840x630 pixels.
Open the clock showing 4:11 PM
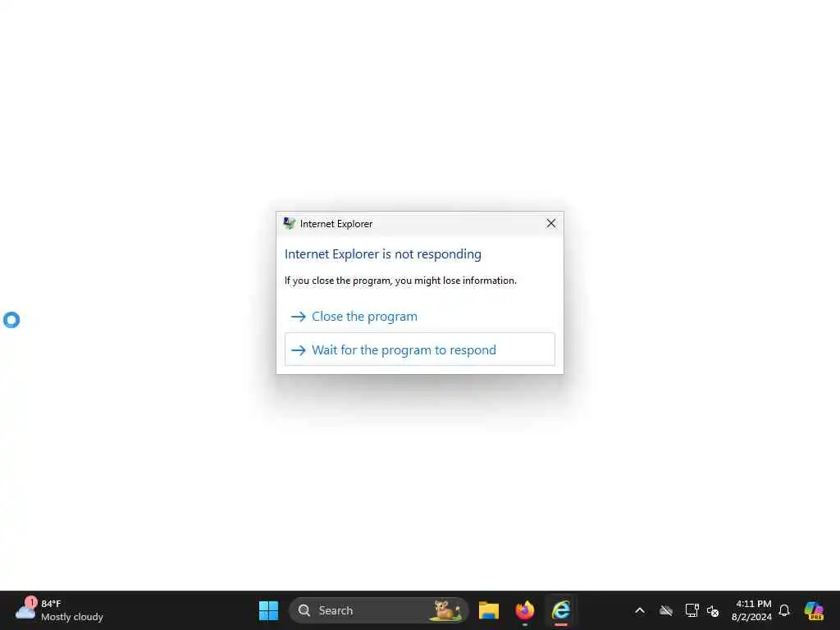point(751,610)
